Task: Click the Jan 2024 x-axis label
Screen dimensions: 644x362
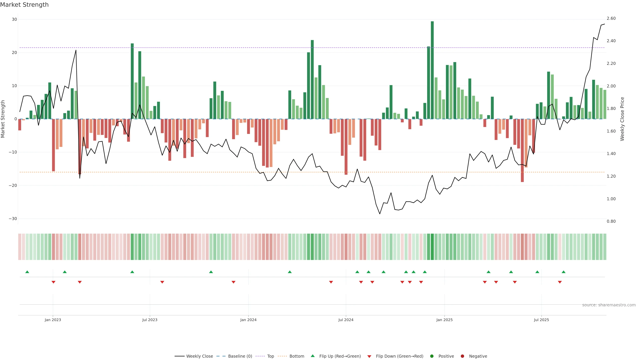Action: (x=248, y=320)
